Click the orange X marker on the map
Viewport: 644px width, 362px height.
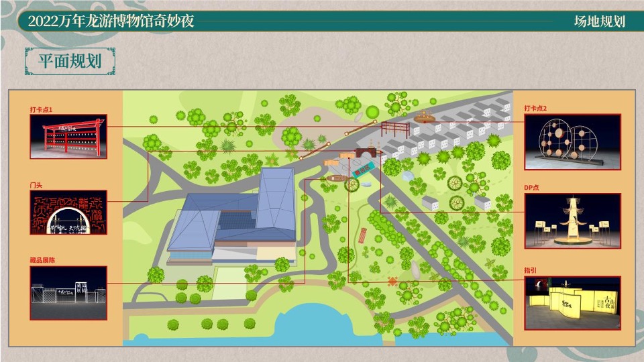[x=392, y=280]
